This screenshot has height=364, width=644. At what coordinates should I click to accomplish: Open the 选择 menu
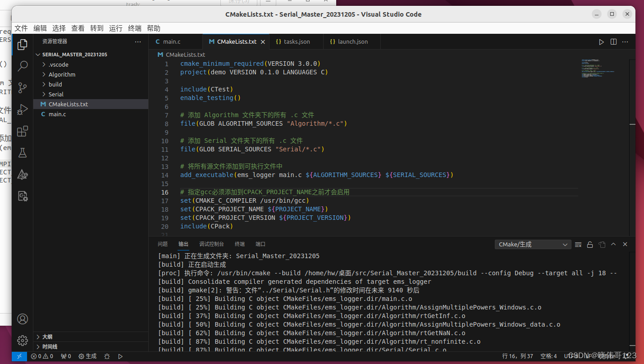[x=59, y=28]
